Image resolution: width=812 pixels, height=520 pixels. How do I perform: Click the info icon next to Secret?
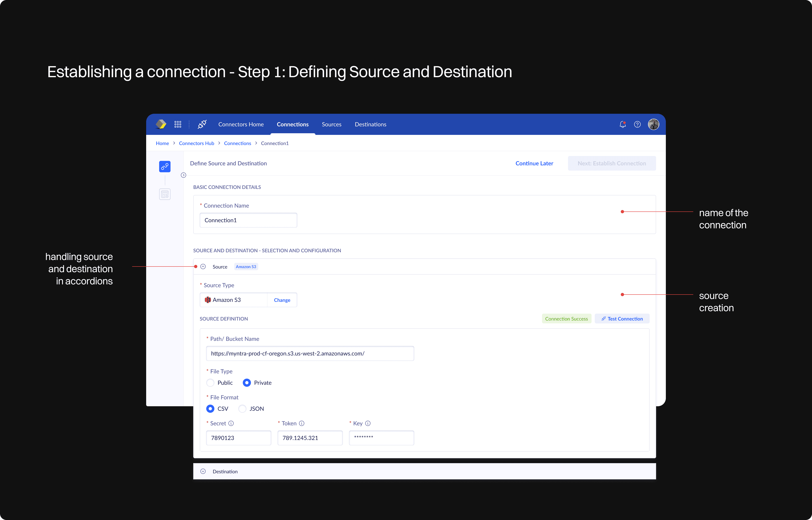click(231, 424)
